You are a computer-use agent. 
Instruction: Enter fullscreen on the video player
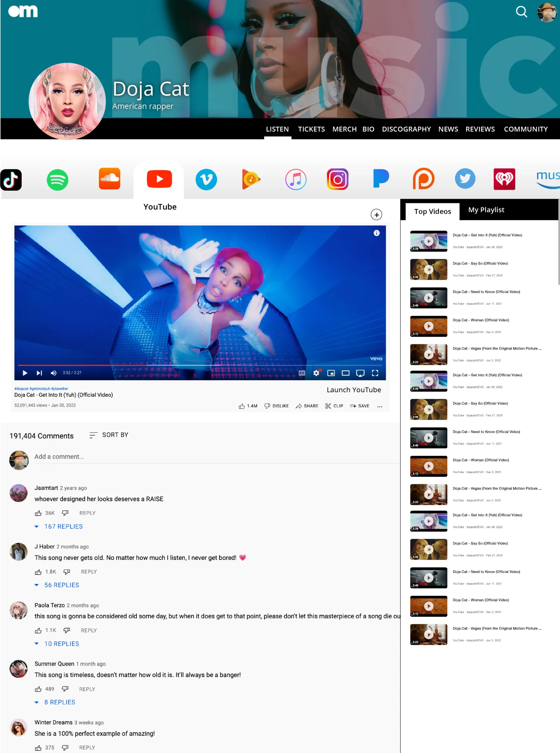point(375,373)
